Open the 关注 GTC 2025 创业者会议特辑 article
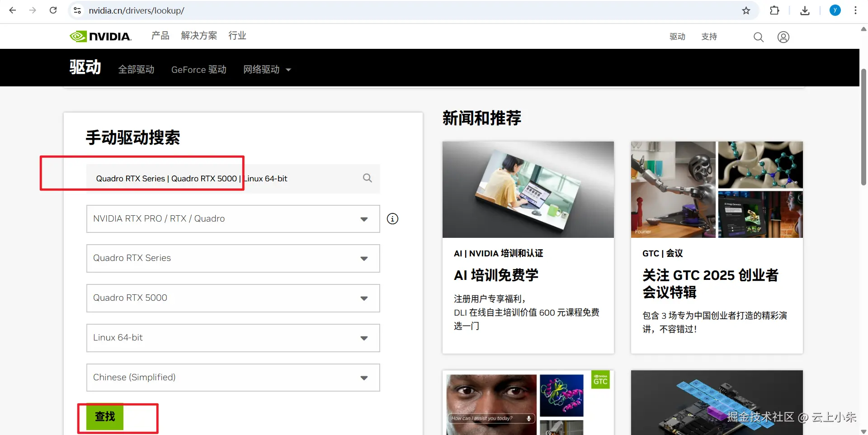The height and width of the screenshot is (435, 868). click(x=710, y=284)
